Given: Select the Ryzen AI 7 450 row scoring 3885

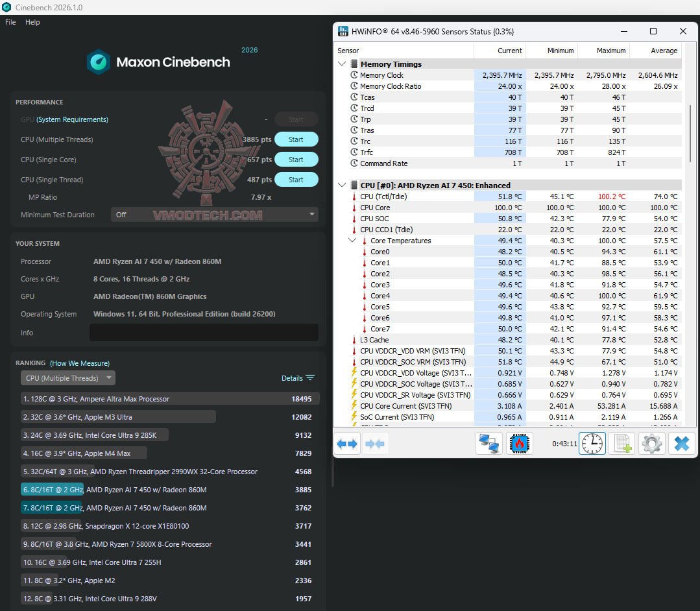Looking at the screenshot, I should (x=170, y=490).
